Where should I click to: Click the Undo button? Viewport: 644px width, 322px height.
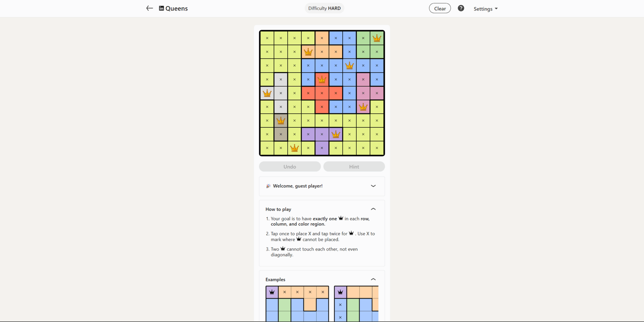pos(290,166)
